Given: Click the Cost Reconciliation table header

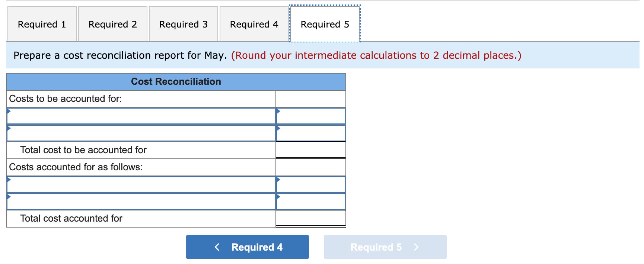Looking at the screenshot, I should click(x=176, y=81).
